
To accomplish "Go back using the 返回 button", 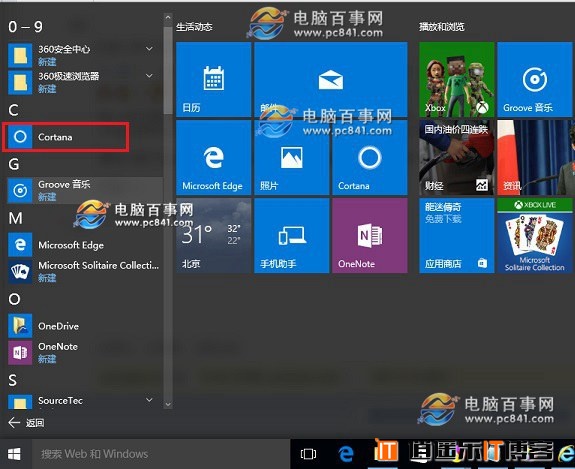I will [x=26, y=423].
